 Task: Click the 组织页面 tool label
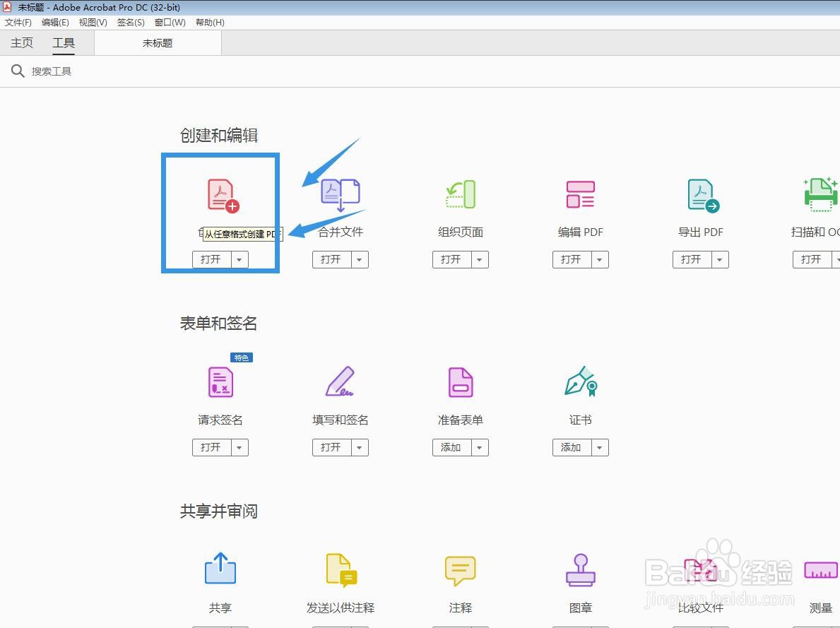click(461, 232)
